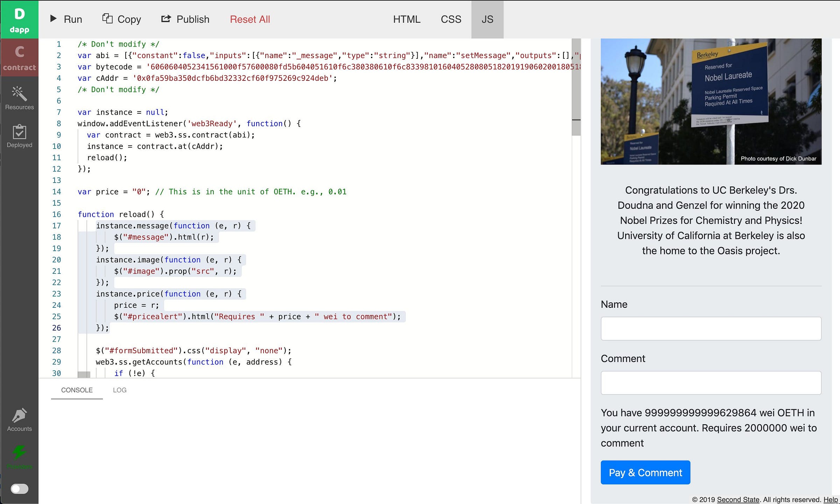Open the Second State link

738,499
